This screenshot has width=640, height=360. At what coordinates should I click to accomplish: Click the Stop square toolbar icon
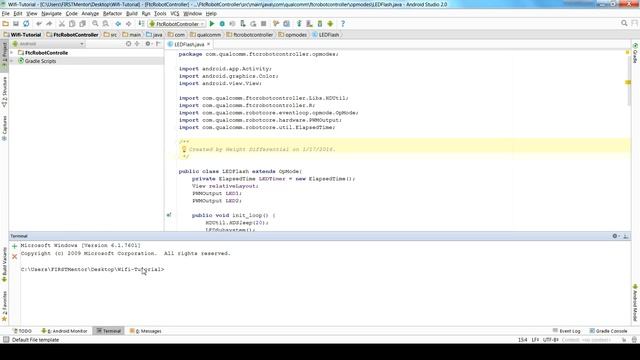click(264, 24)
